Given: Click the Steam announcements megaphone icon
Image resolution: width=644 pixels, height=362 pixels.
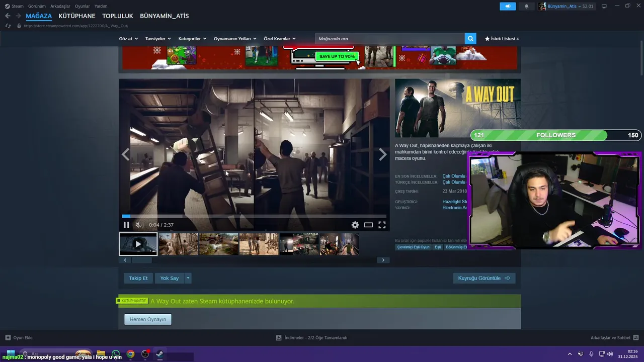Looking at the screenshot, I should tap(508, 6).
